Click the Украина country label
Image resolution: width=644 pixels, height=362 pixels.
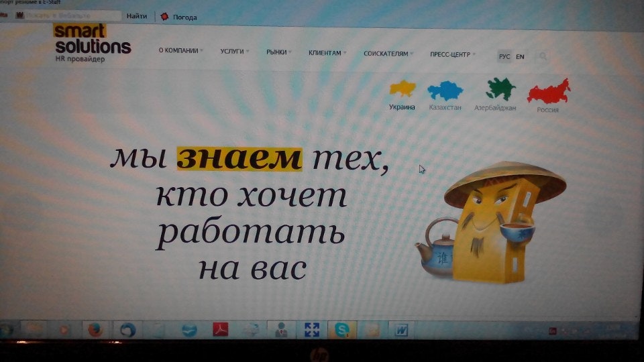coord(402,107)
